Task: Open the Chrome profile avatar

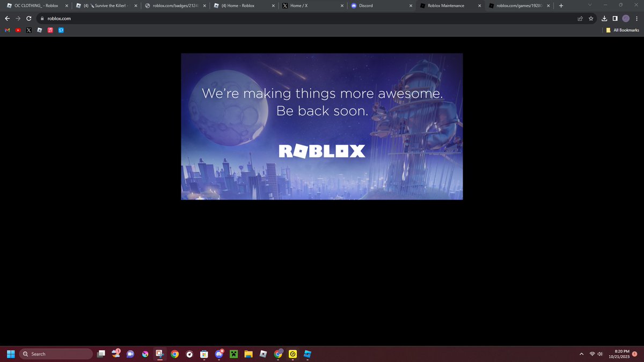Action: point(626,18)
